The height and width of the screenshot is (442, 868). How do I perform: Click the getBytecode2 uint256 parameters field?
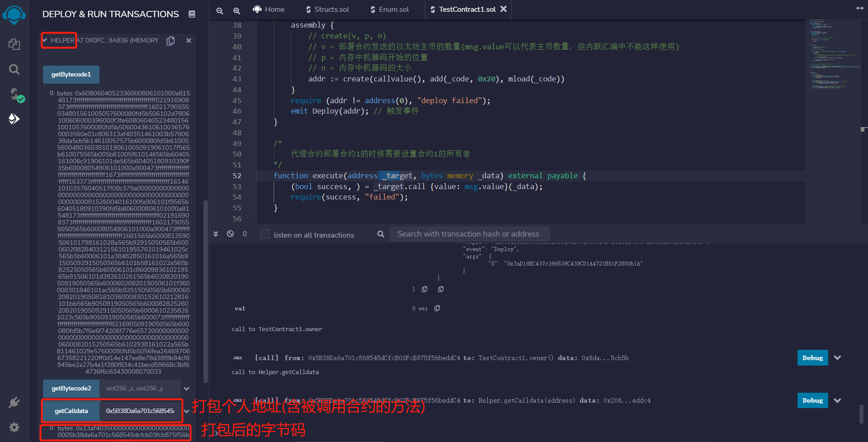click(x=140, y=389)
